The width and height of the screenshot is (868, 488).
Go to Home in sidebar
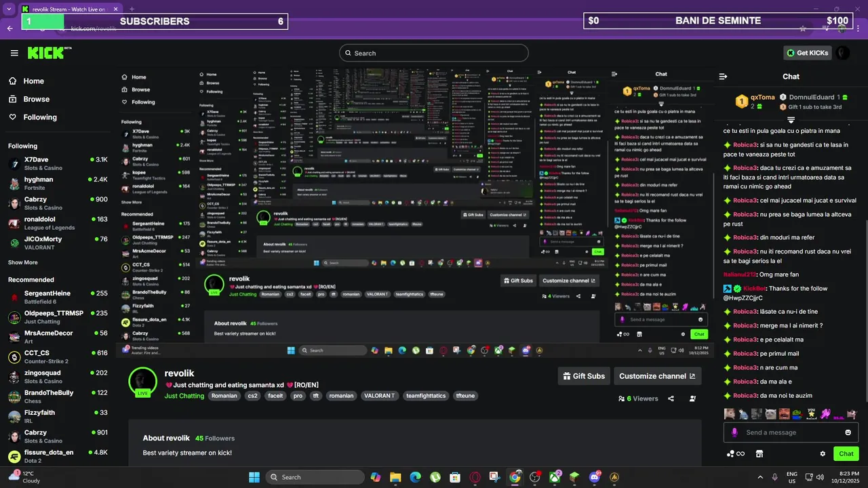(26, 81)
